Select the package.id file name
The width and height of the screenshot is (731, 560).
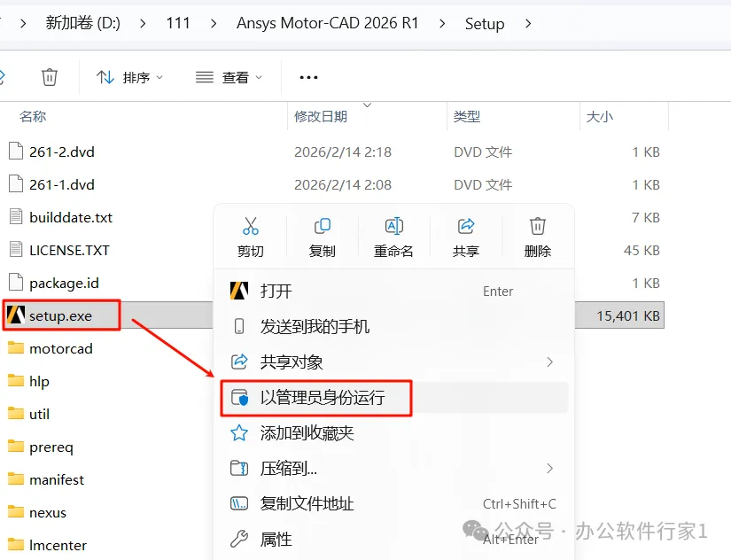point(64,283)
